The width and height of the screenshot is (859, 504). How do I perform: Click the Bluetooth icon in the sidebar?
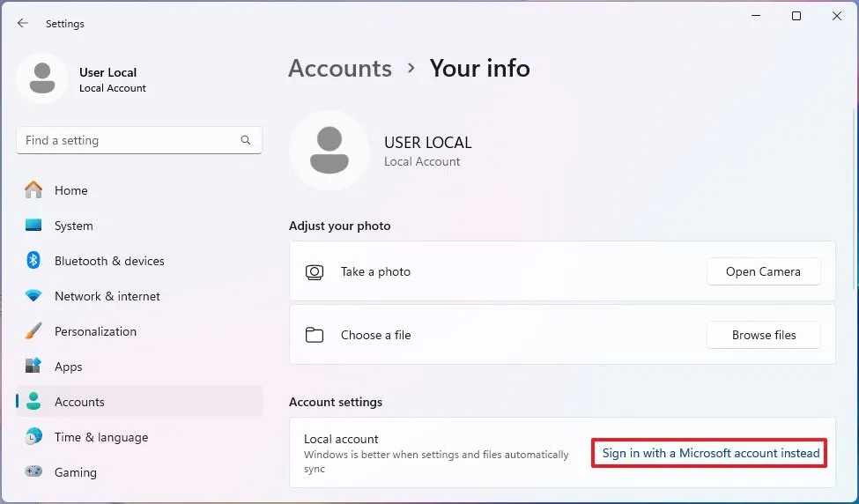point(33,260)
